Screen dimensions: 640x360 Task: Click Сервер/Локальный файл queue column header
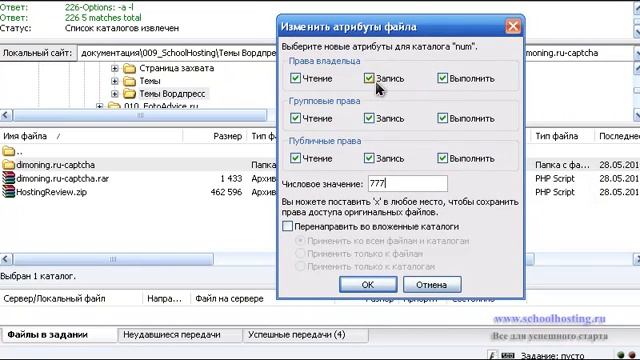pos(71,299)
